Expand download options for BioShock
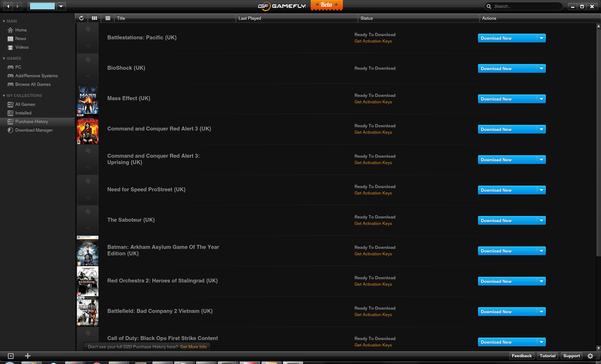601x364 pixels. 541,69
